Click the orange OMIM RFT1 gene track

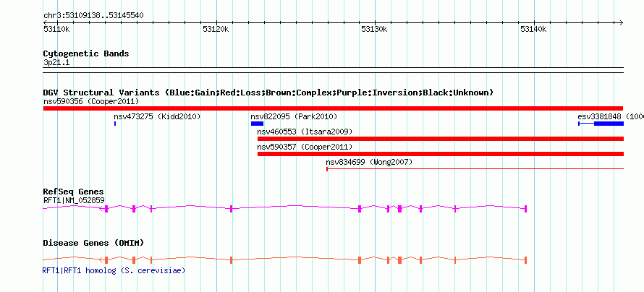tap(284, 259)
